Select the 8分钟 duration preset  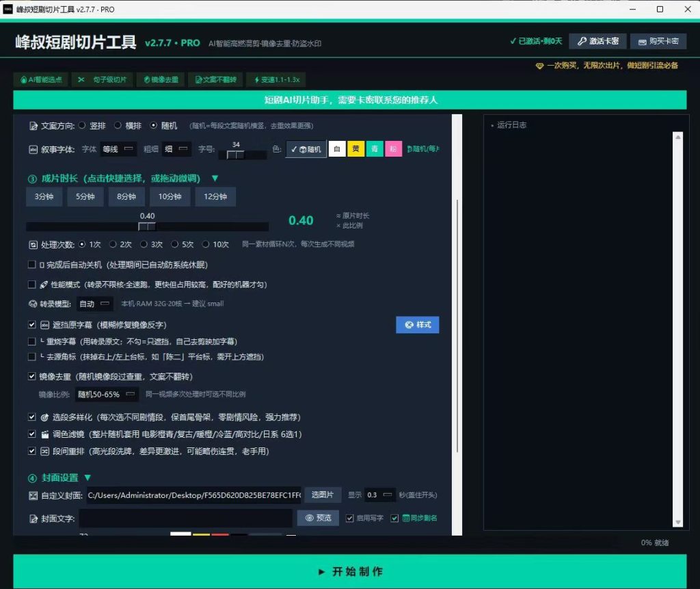[126, 196]
